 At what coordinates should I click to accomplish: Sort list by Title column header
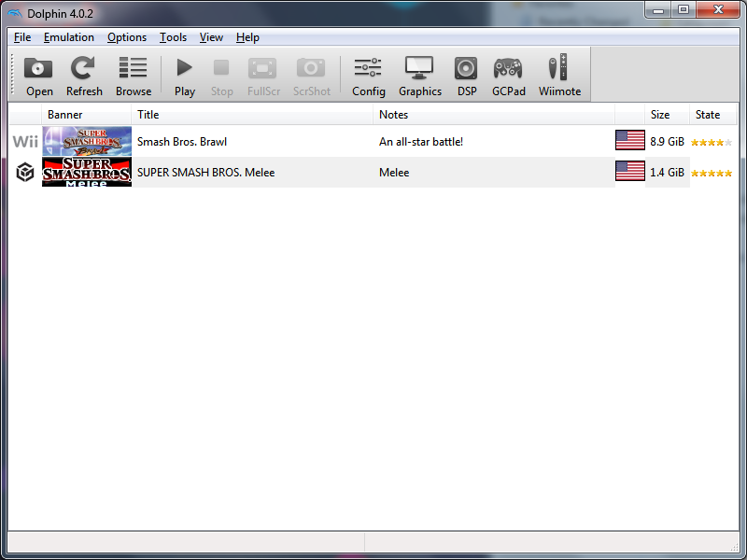(x=252, y=115)
